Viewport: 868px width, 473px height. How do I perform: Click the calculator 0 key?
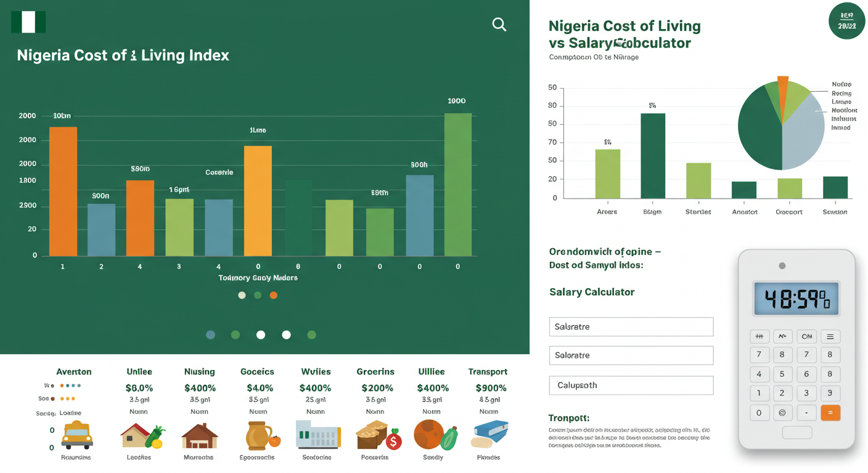pos(759,413)
